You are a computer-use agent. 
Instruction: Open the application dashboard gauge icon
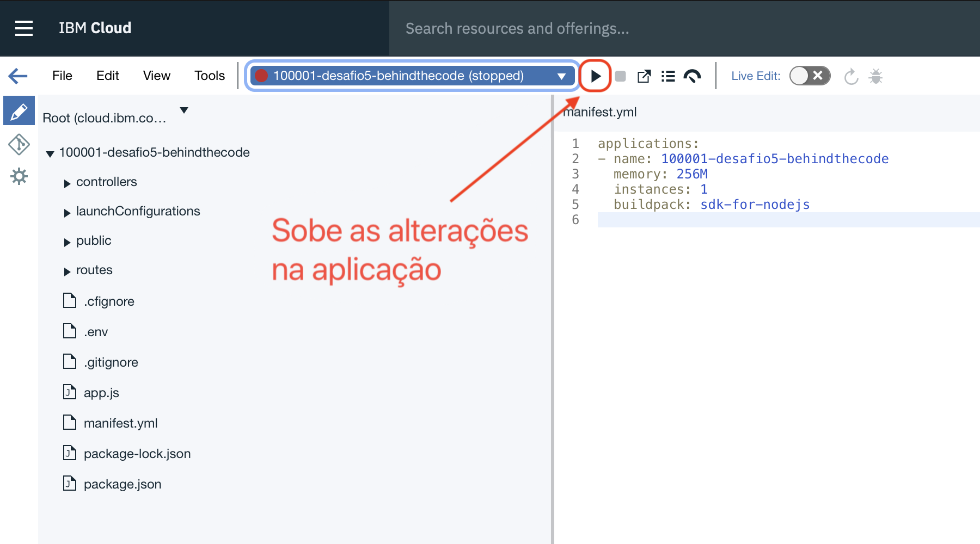point(692,76)
